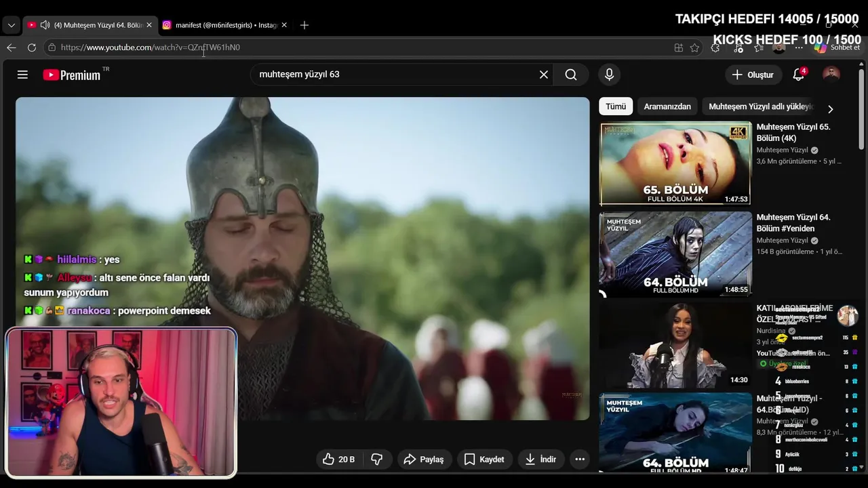This screenshot has height=488, width=868.
Task: Add this page to favorites star
Action: coord(694,47)
